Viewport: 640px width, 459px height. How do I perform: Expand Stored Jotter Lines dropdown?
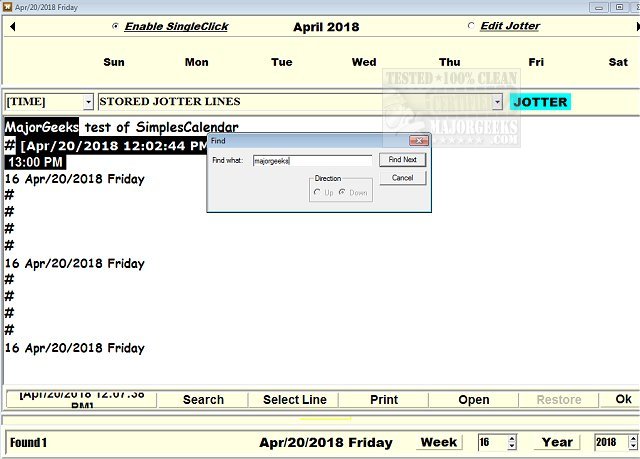tap(497, 102)
